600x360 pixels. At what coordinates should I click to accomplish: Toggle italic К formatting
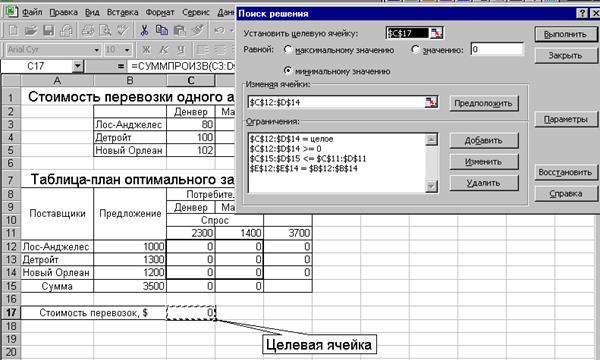point(163,50)
